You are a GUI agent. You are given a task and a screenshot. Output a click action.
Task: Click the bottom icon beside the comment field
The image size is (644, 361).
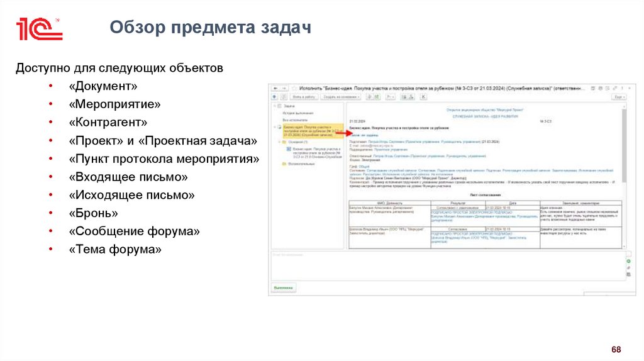[x=628, y=274]
